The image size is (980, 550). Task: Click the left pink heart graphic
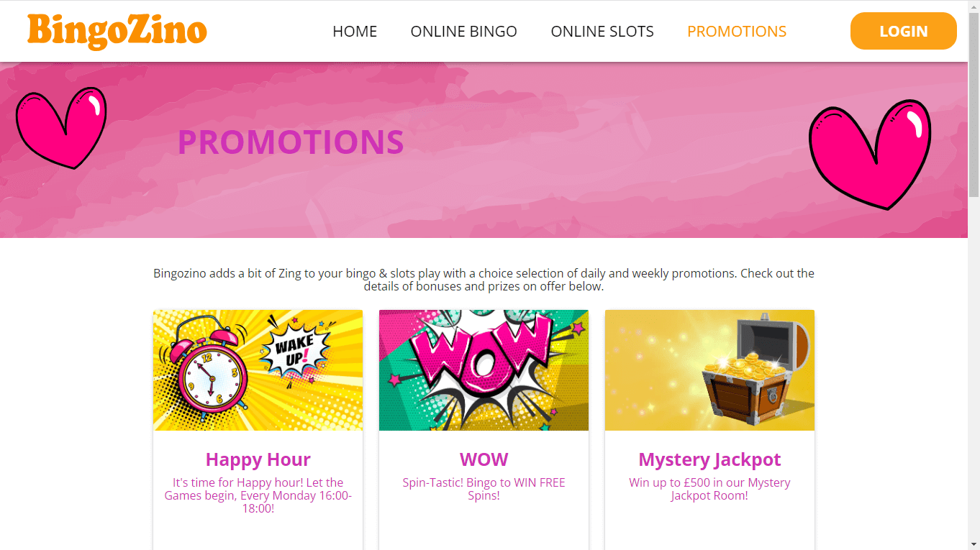[61, 128]
